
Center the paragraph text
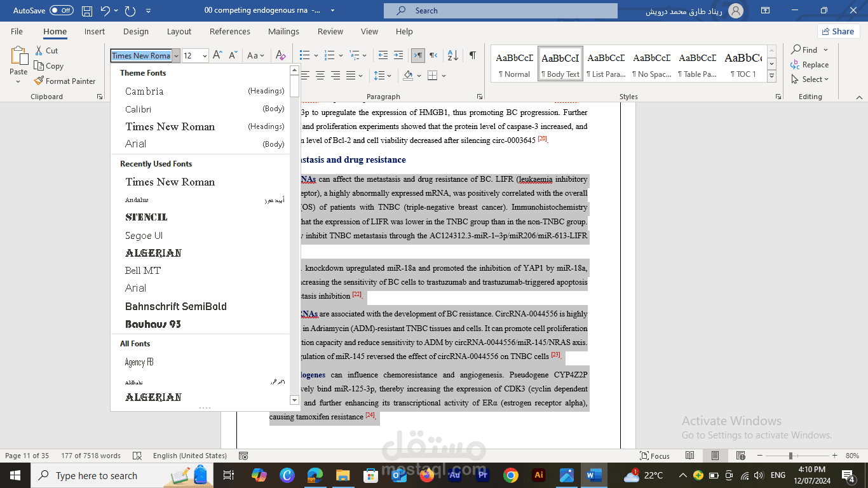point(320,76)
